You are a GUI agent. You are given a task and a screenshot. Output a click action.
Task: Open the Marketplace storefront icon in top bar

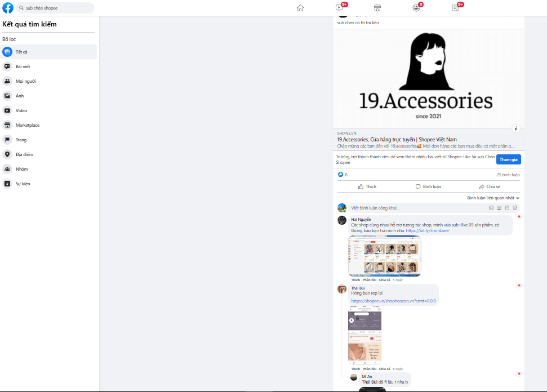pos(377,8)
